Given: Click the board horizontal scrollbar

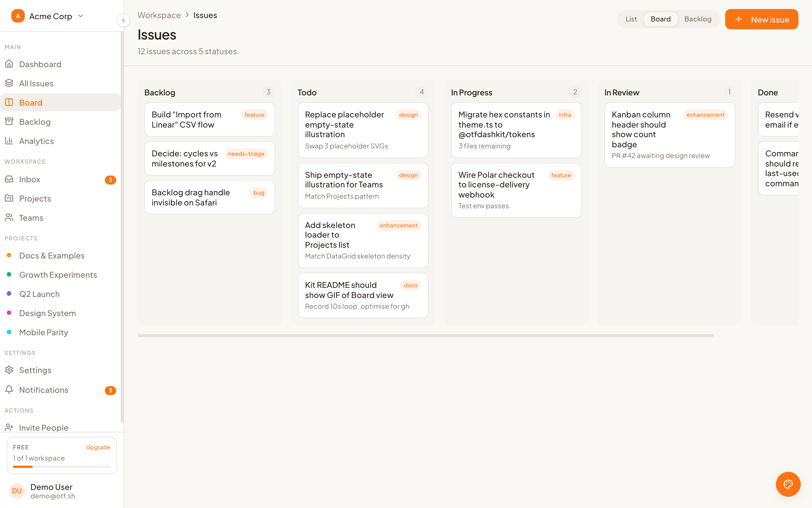Looking at the screenshot, I should point(425,335).
